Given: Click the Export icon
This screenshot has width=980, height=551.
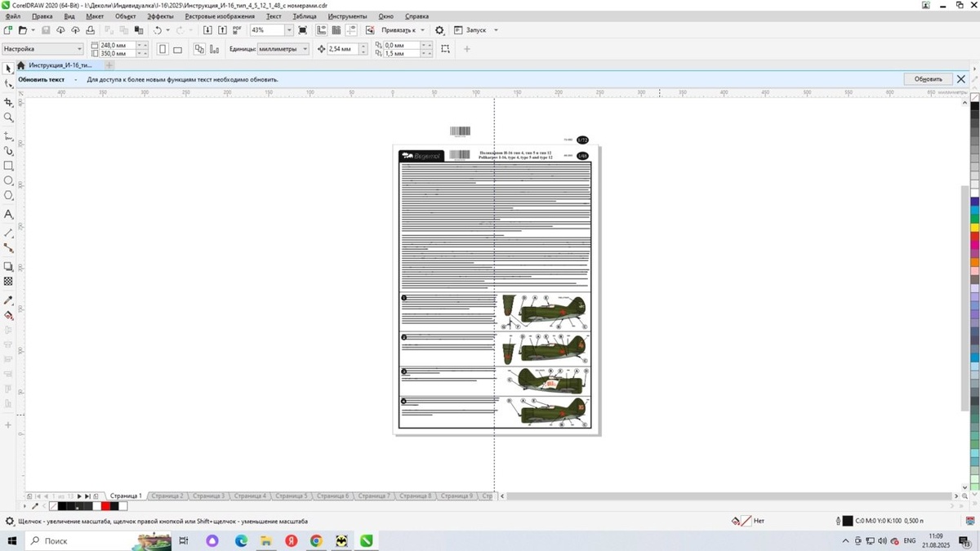Looking at the screenshot, I should point(222,30).
